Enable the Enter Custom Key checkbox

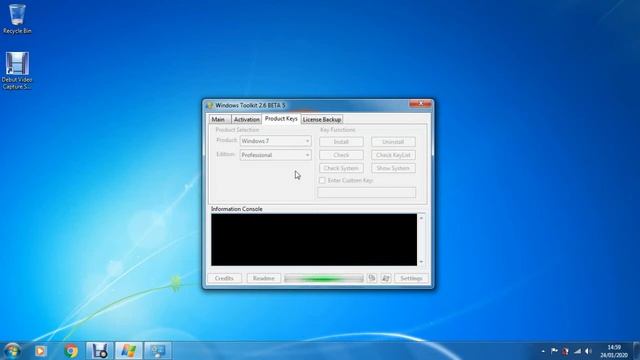click(x=322, y=180)
